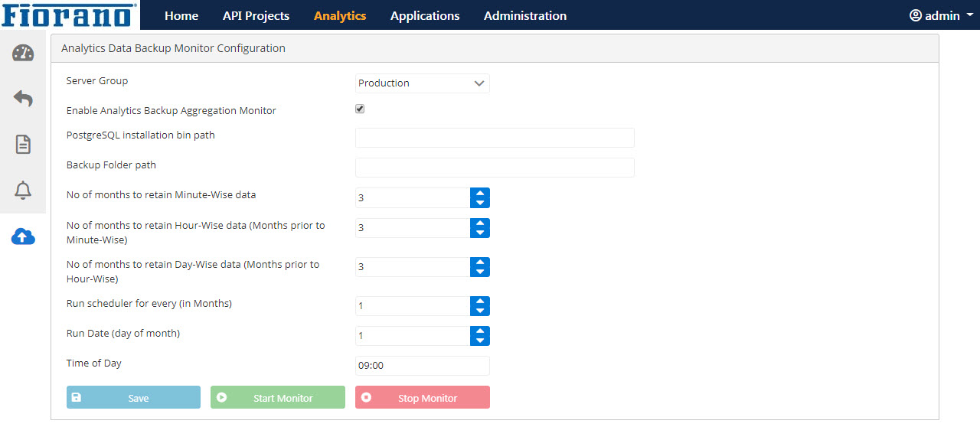Open the Applications menu
Image resolution: width=980 pixels, height=427 pixels.
pos(425,15)
